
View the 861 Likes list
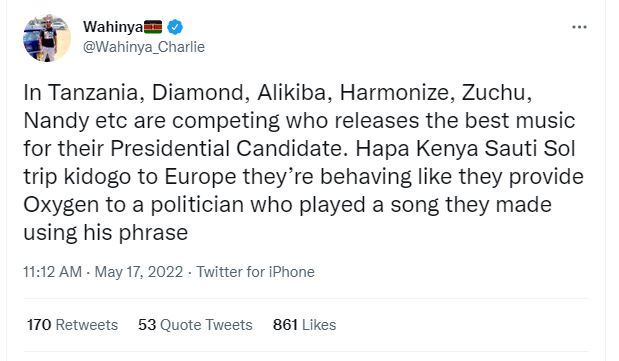[x=304, y=325]
